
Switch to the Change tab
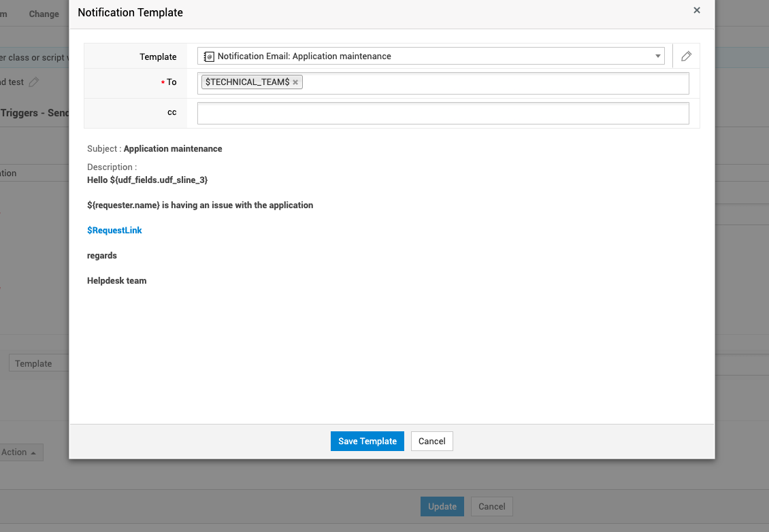pos(43,14)
